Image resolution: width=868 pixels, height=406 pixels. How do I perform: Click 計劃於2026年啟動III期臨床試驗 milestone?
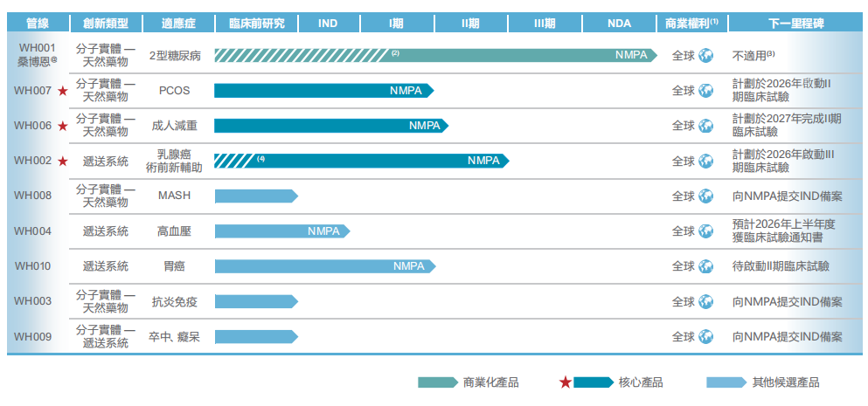[784, 161]
